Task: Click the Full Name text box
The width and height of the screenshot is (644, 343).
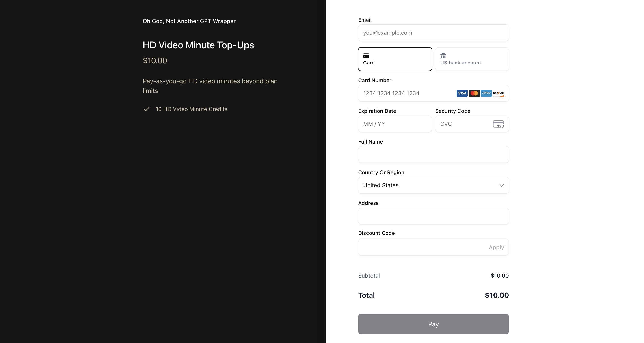Action: 433,155
